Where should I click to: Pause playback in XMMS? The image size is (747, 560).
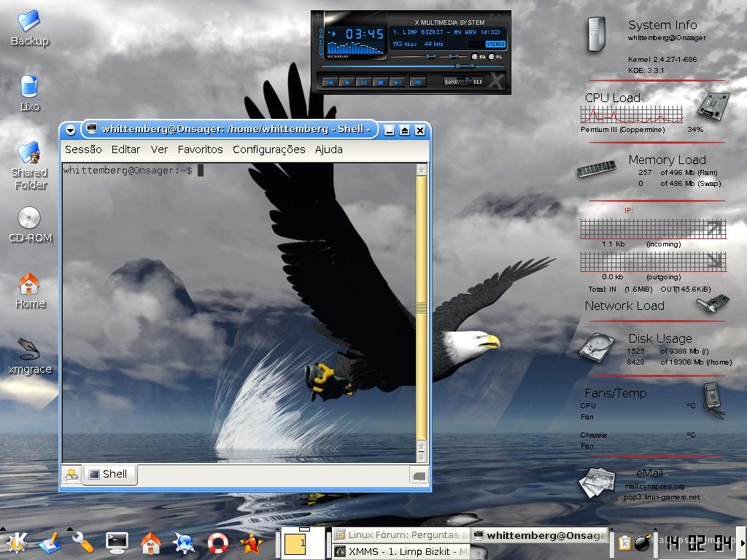click(363, 82)
